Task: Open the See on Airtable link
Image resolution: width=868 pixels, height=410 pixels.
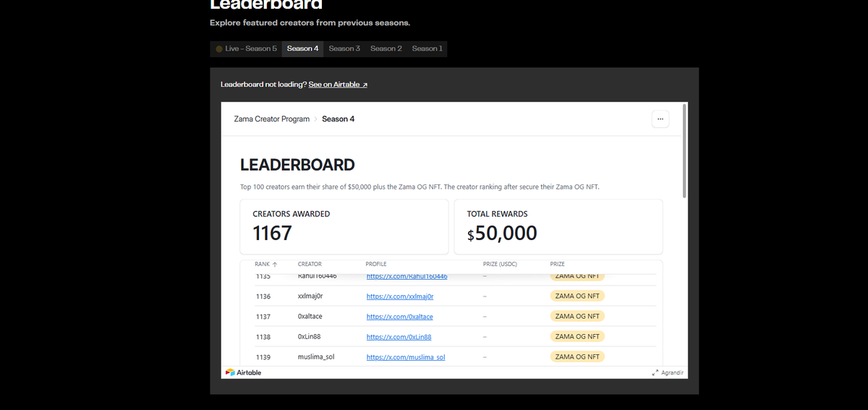Action: click(x=338, y=85)
